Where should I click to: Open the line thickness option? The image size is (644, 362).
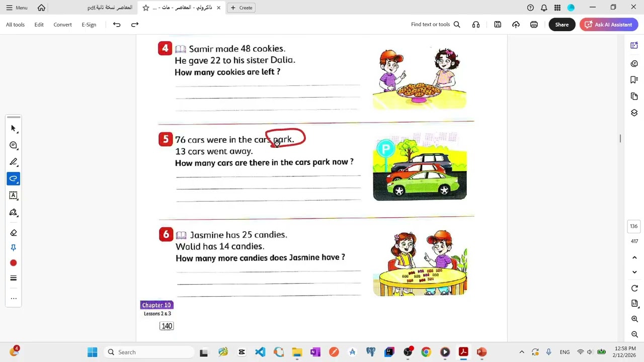coord(14,278)
